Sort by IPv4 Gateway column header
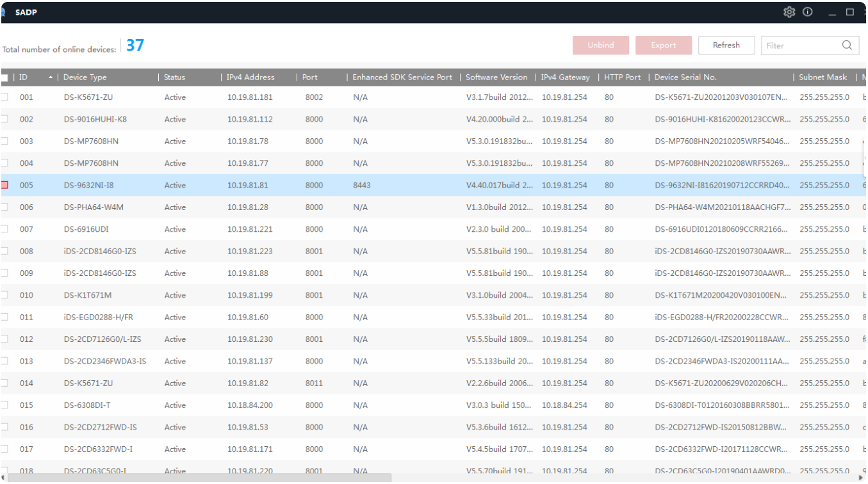 (565, 77)
